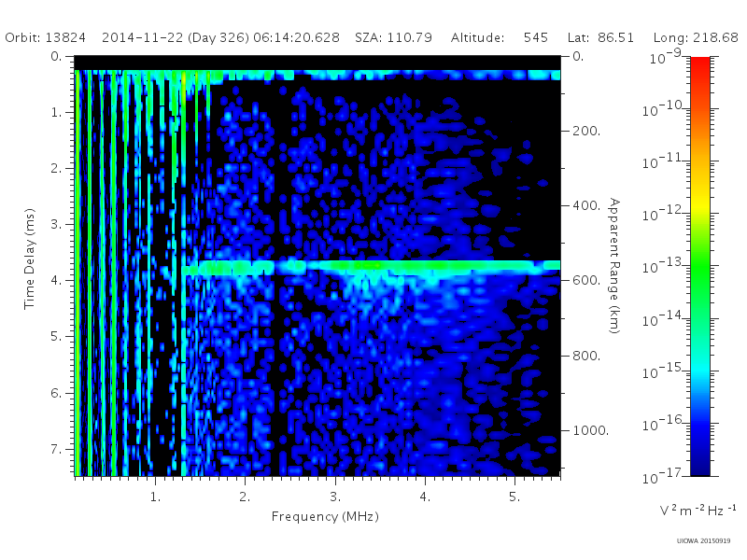Click the frequency tick label '1.'
The height and width of the screenshot is (560, 747).
click(x=155, y=497)
